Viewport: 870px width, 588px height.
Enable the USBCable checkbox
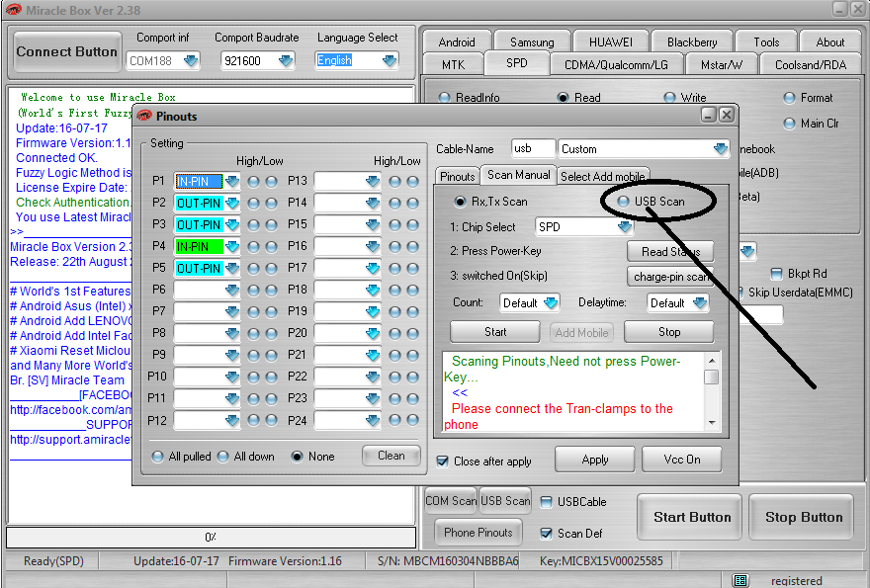tap(546, 502)
